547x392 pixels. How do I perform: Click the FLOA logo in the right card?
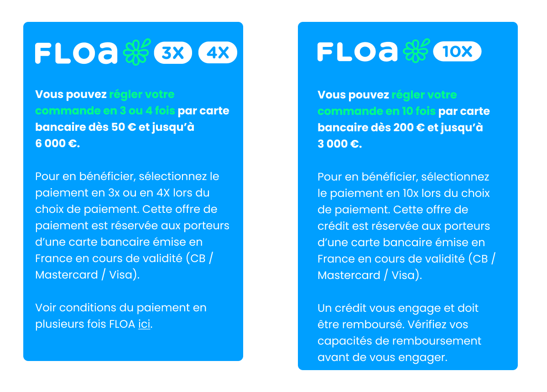pyautogui.click(x=358, y=52)
